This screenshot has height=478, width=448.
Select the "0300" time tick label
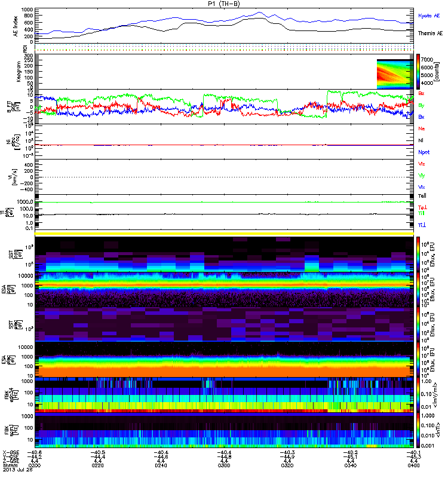point(224,465)
